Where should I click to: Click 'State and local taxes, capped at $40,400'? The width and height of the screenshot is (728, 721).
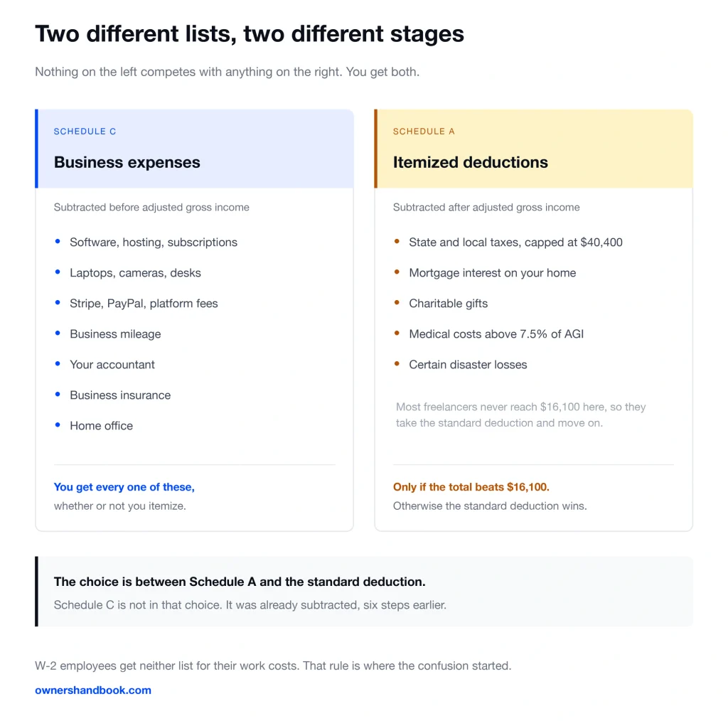(515, 242)
